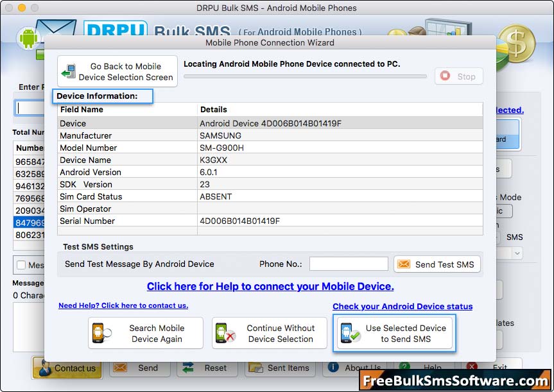Select the Manufacturer row
This screenshot has width=554, height=392.
point(270,135)
